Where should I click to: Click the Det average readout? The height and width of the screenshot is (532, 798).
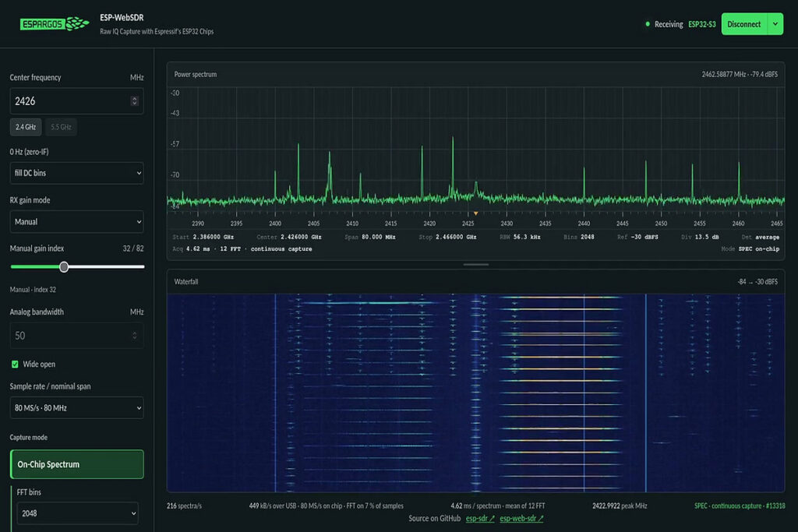coord(761,237)
